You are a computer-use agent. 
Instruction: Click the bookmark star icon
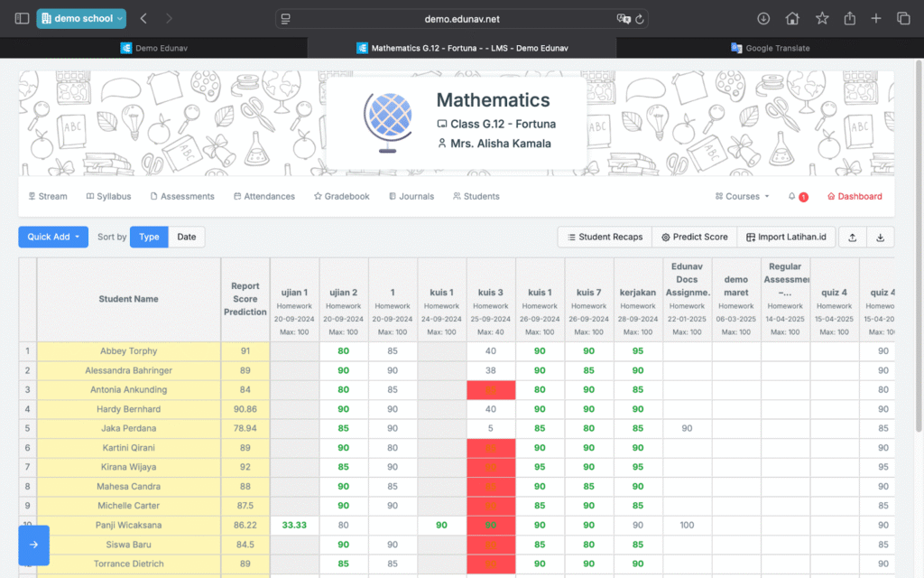point(822,18)
